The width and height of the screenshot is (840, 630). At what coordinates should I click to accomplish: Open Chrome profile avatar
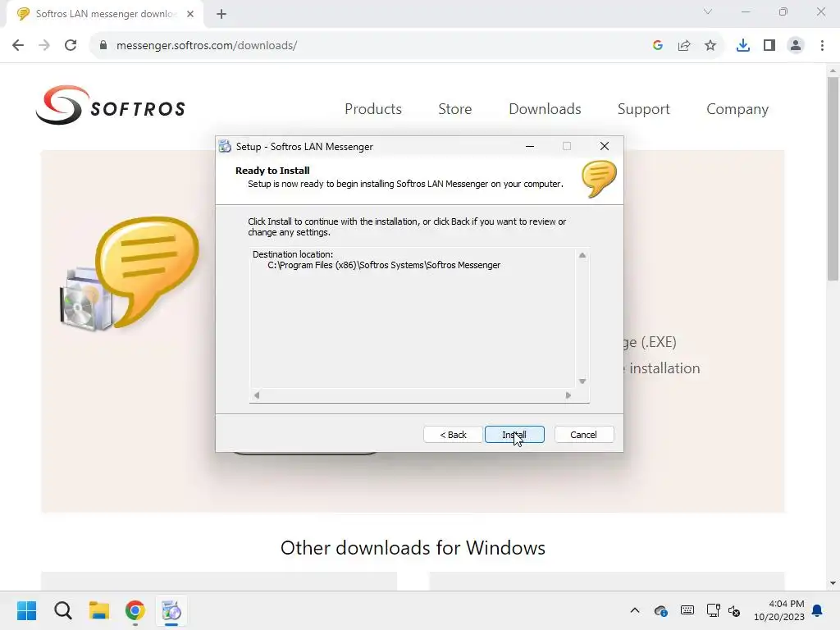[x=796, y=46]
